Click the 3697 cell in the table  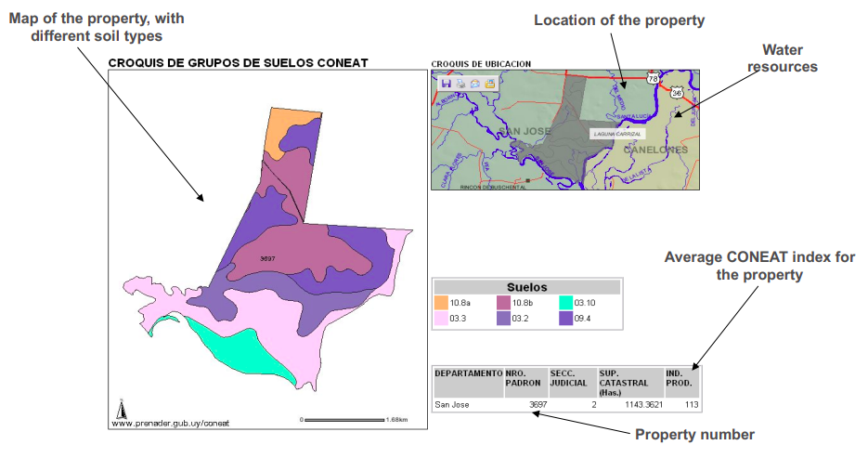[538, 405]
